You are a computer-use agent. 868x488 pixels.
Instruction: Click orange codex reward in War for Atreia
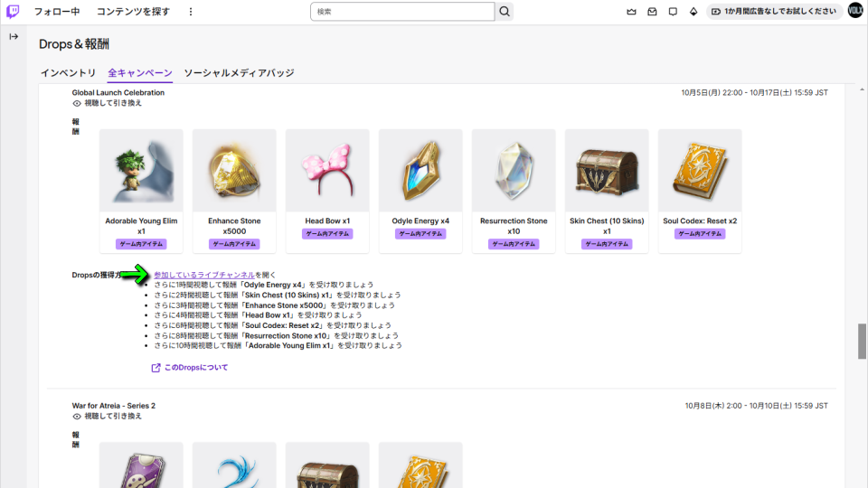point(420,465)
